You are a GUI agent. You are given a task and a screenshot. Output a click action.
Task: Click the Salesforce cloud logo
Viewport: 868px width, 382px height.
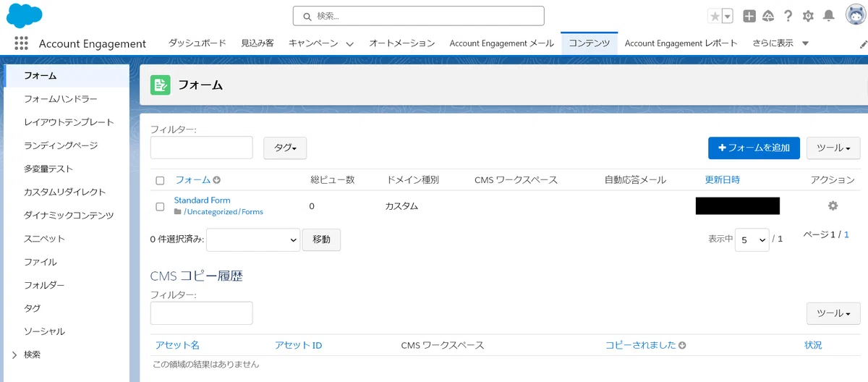pyautogui.click(x=24, y=15)
